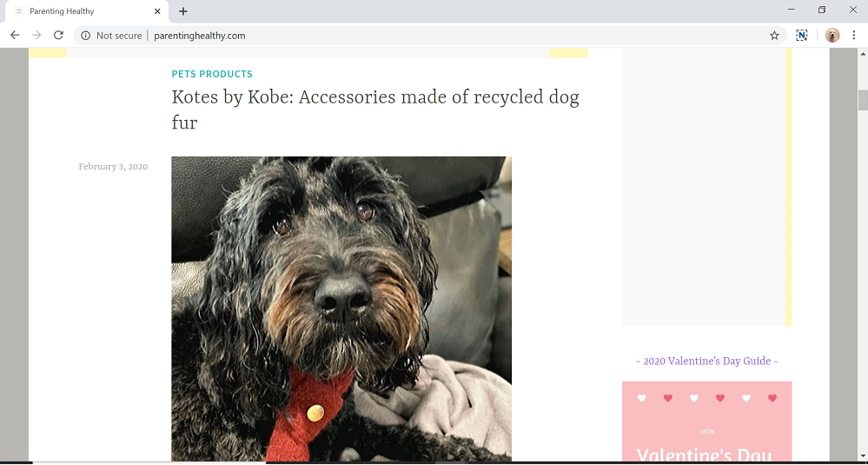Image resolution: width=868 pixels, height=465 pixels.
Task: Open the dog photo in the article
Action: tap(341, 309)
